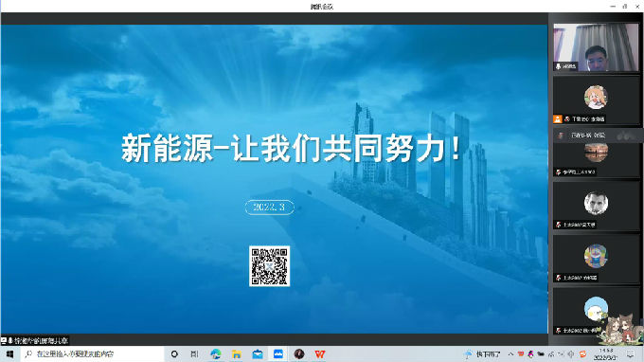Screen dimensions: 644x362
Task: Open Task View from the taskbar
Action: (195, 353)
